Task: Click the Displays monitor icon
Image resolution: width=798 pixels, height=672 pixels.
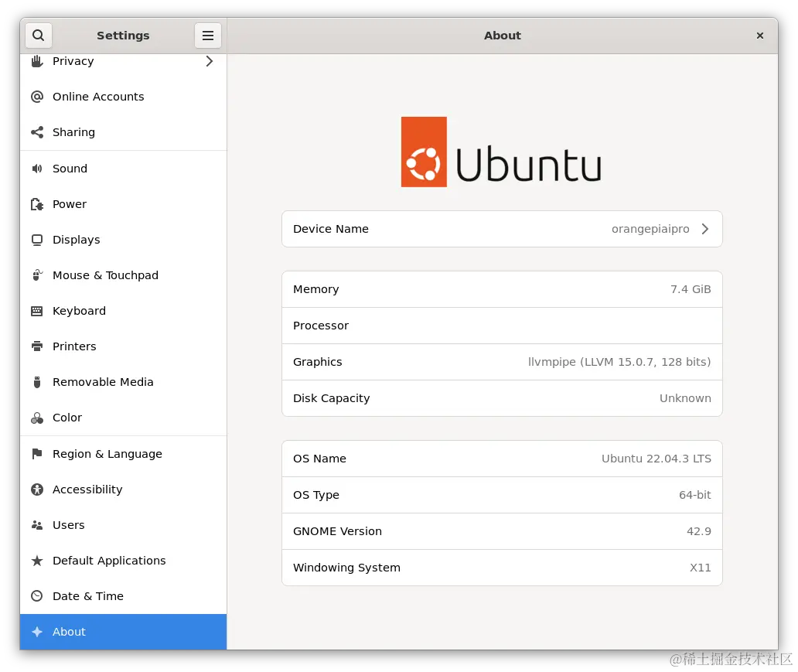Action: [36, 240]
